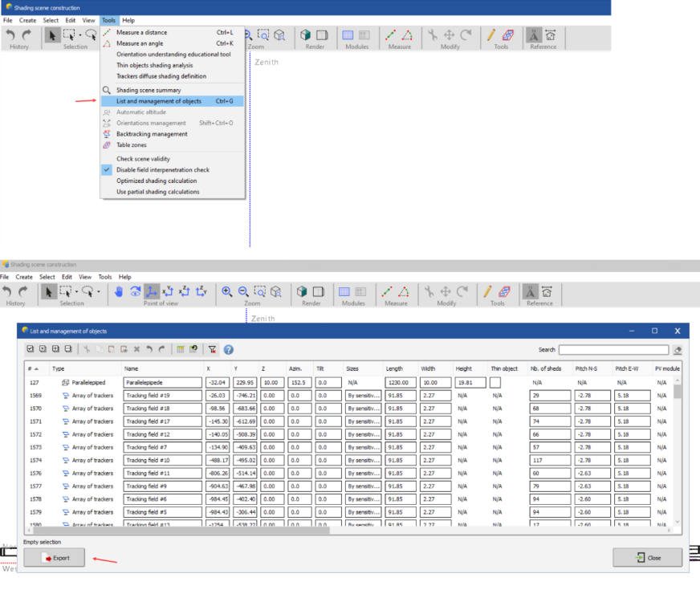Select the pan hand tool
700x602 pixels.
click(x=119, y=291)
